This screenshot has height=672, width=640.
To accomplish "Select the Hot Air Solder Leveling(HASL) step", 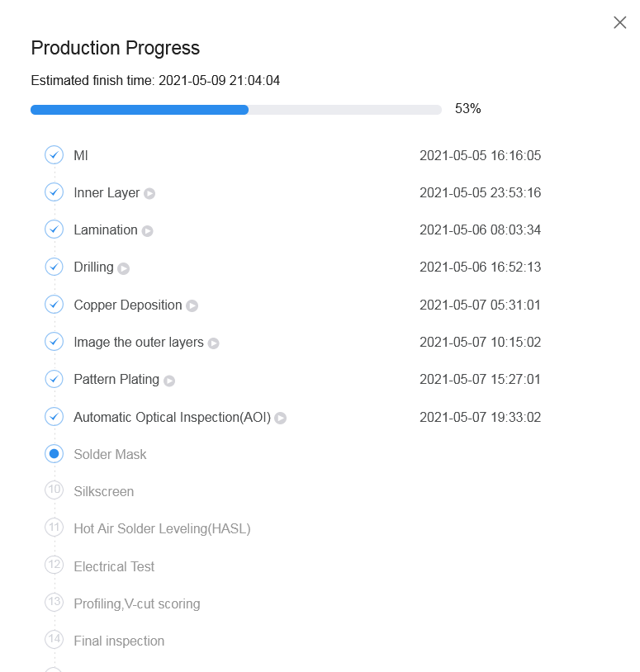I will pos(162,528).
